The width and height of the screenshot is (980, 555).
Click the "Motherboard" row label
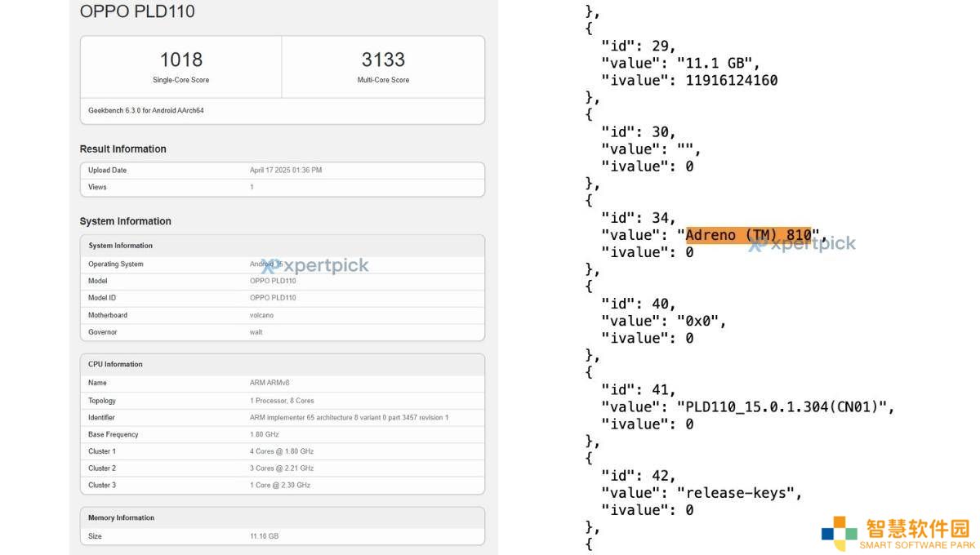click(108, 315)
